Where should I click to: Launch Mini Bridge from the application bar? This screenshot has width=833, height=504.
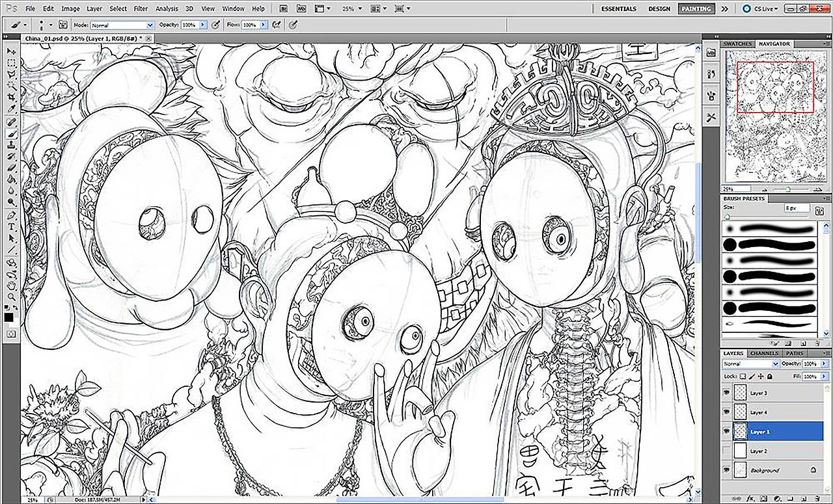(301, 9)
